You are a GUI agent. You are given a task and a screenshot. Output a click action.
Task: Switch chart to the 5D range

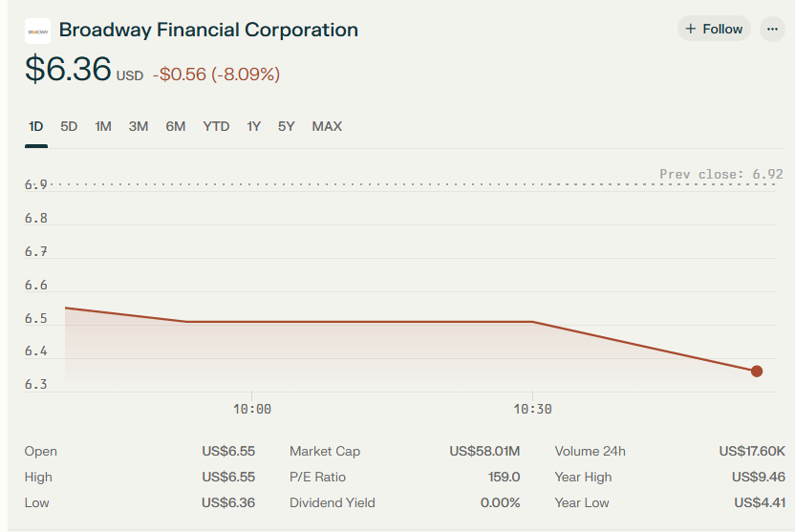point(69,126)
